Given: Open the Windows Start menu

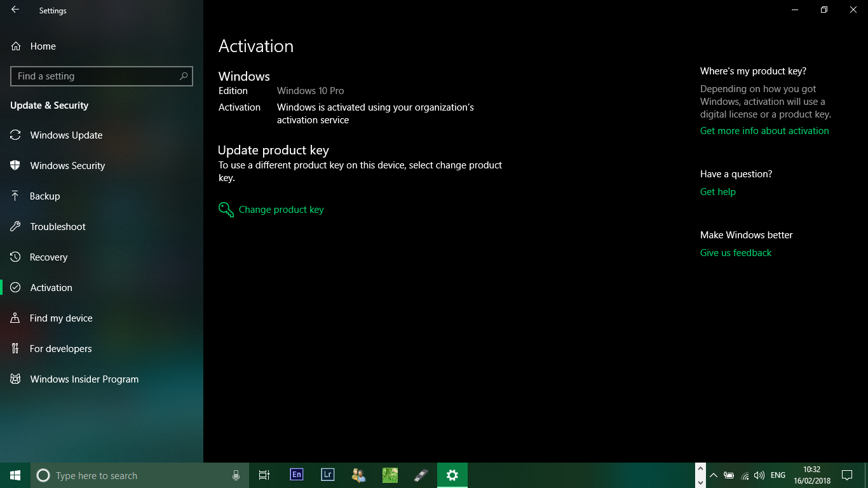Looking at the screenshot, I should tap(15, 475).
